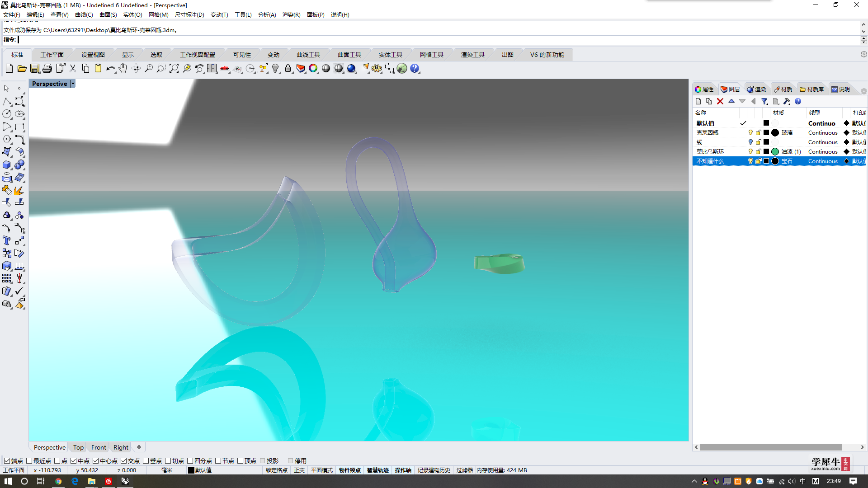Image resolution: width=868 pixels, height=488 pixels.
Task: Print using the printer icon
Action: [47, 68]
